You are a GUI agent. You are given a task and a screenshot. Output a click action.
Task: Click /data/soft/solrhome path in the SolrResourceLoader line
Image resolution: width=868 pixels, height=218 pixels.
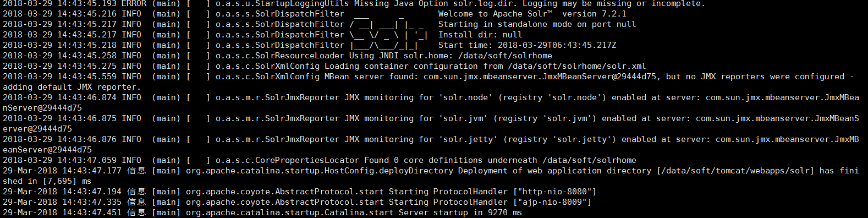coord(505,56)
